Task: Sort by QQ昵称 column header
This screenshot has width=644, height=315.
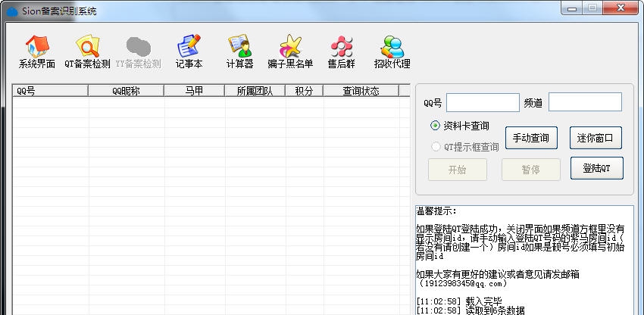Action: 126,91
